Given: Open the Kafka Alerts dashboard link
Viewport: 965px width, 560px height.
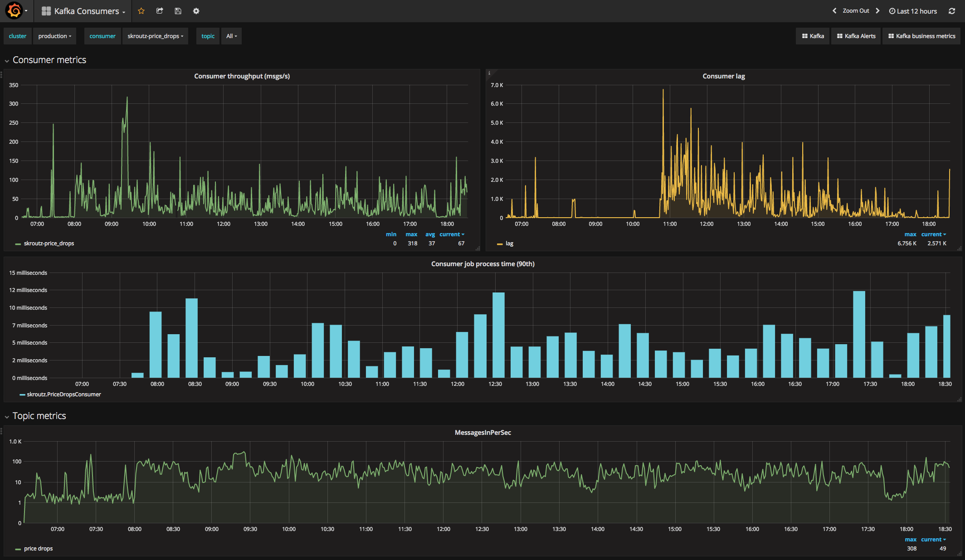Looking at the screenshot, I should [x=856, y=36].
